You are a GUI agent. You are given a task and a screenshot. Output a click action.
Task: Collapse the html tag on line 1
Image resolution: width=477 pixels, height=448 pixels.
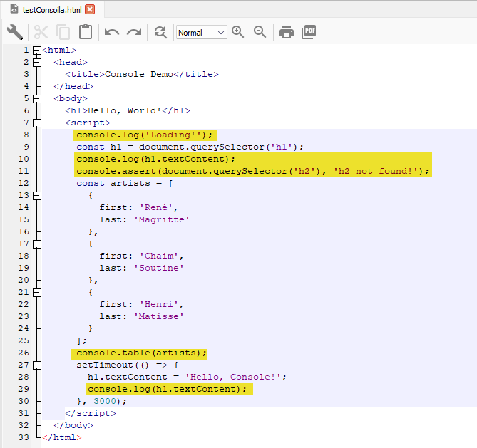tap(37, 51)
